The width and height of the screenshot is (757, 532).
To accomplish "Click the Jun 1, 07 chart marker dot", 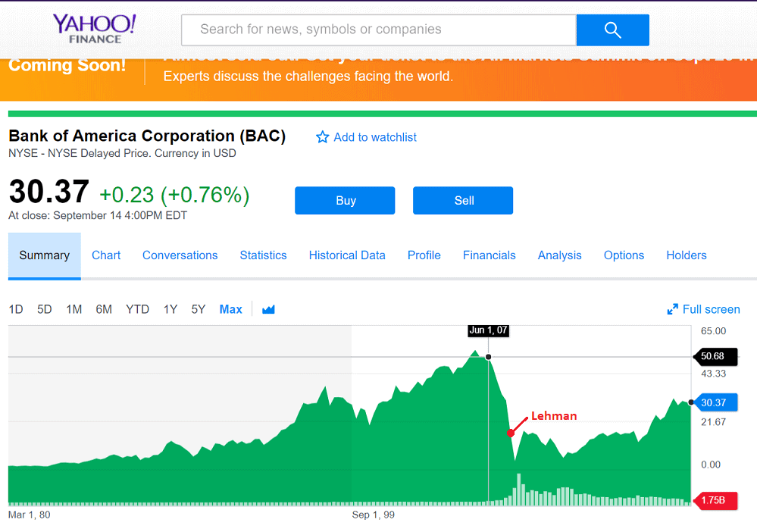I will (x=488, y=356).
